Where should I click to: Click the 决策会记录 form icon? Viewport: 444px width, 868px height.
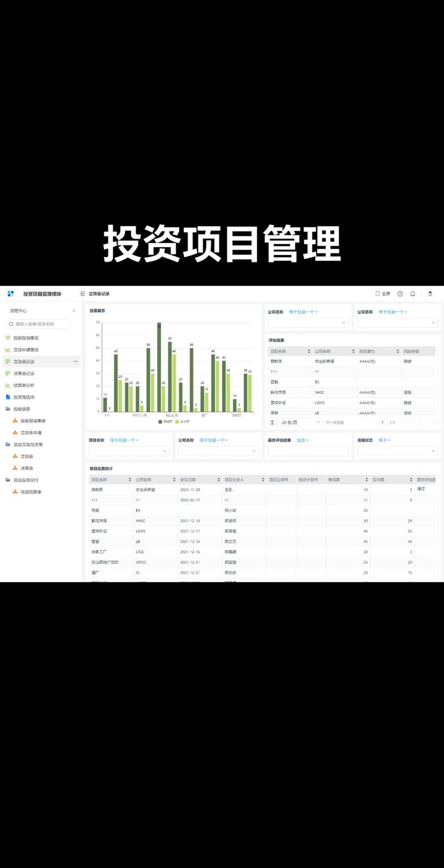click(7, 373)
